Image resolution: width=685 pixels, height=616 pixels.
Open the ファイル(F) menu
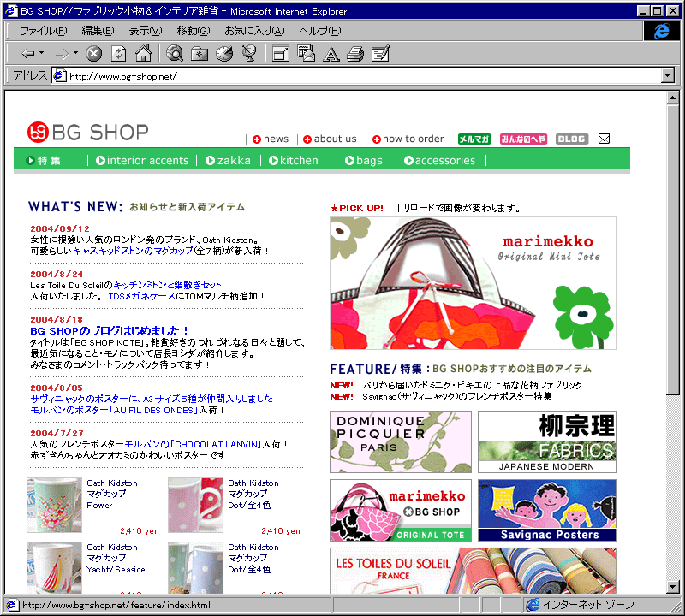pos(44,31)
